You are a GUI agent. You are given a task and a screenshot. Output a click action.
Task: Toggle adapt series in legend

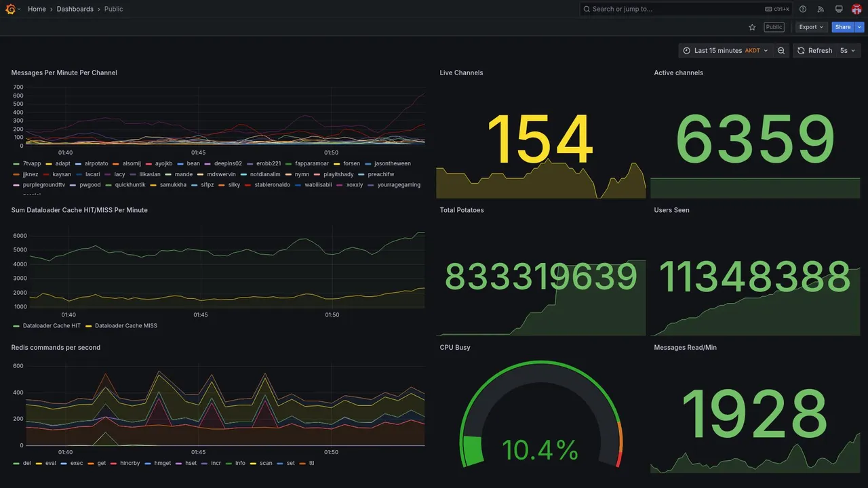click(62, 163)
